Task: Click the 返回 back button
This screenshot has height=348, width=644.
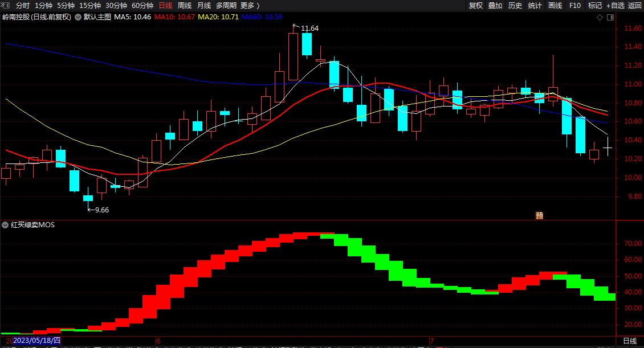Action: pos(634,5)
